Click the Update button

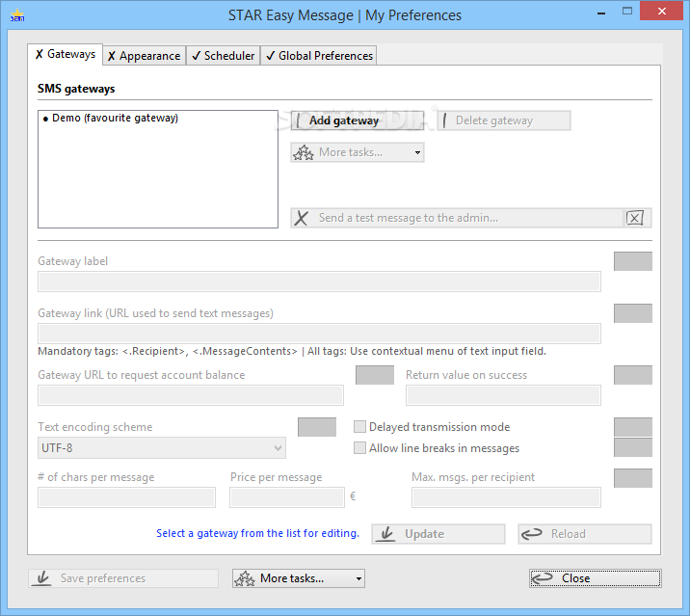coord(438,534)
